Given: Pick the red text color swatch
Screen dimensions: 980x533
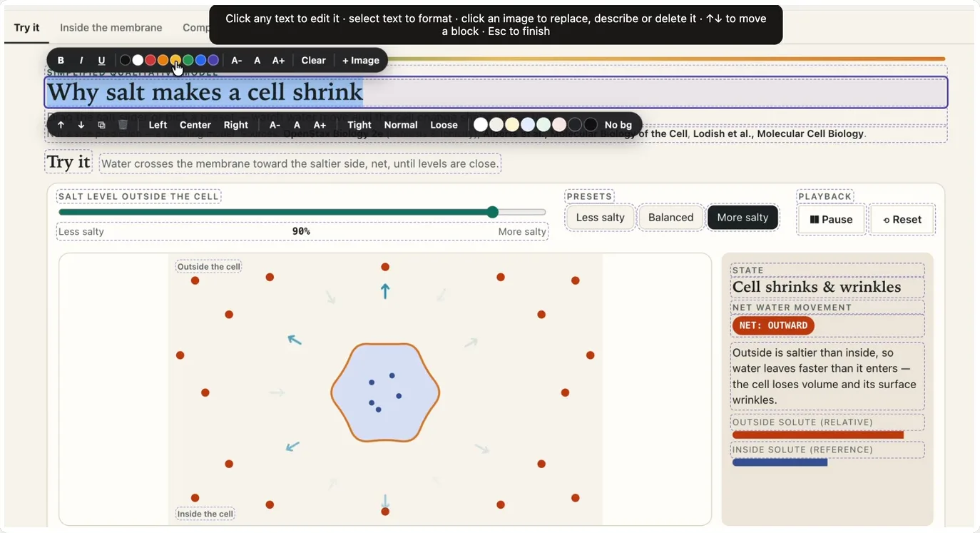Looking at the screenshot, I should point(150,61).
